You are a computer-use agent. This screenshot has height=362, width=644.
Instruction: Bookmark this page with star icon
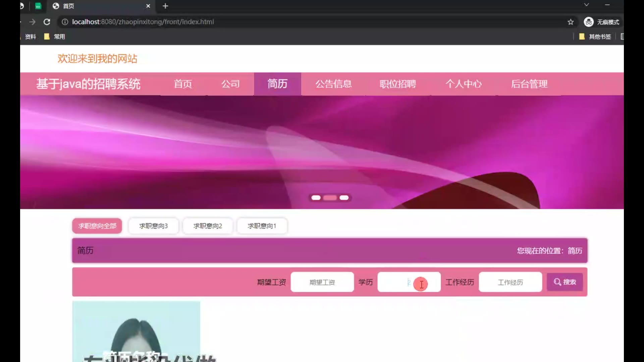(571, 22)
